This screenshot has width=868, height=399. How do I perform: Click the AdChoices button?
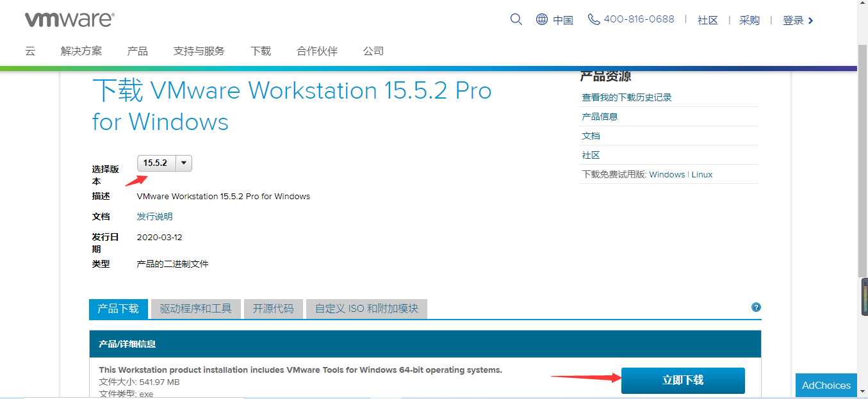click(826, 386)
